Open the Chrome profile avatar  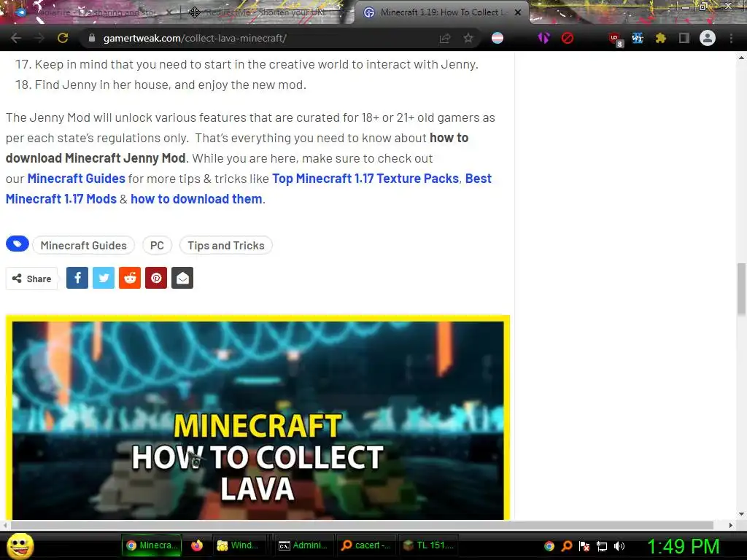coord(708,38)
